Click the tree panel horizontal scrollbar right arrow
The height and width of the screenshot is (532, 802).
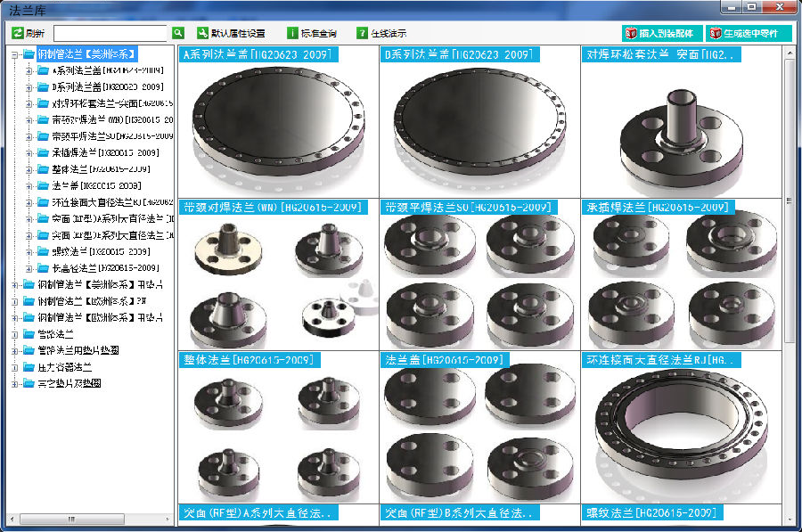click(x=167, y=520)
